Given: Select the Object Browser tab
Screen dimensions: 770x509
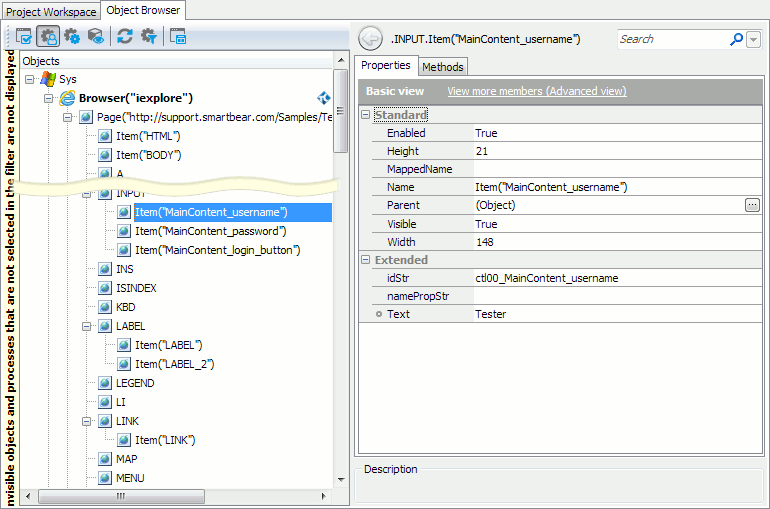Looking at the screenshot, I should pyautogui.click(x=143, y=10).
